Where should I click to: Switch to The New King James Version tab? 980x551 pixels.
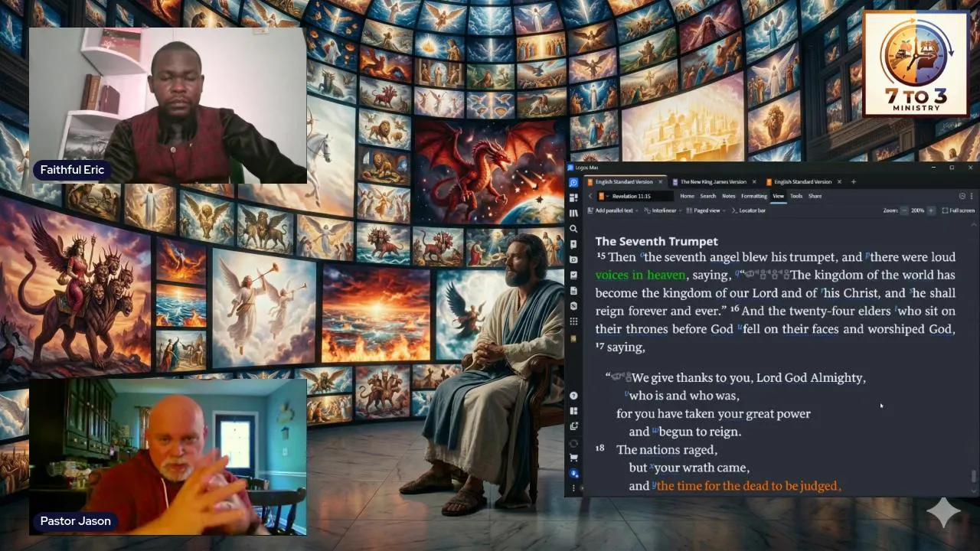tap(714, 182)
